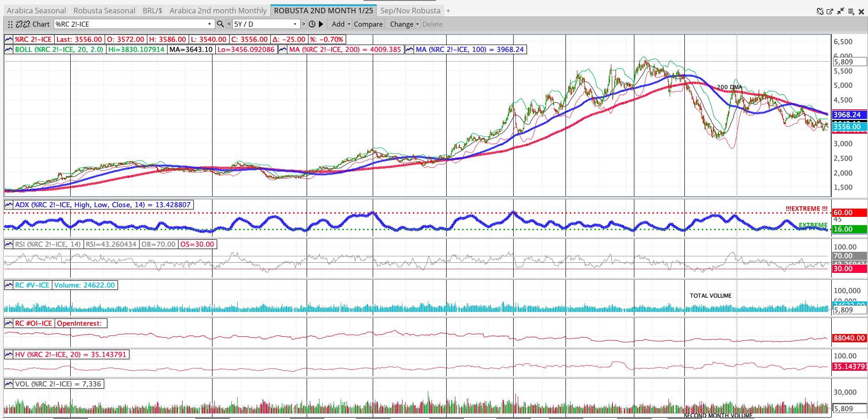Click the collapse arrows icon at top right
The image size is (868, 419).
point(840,11)
